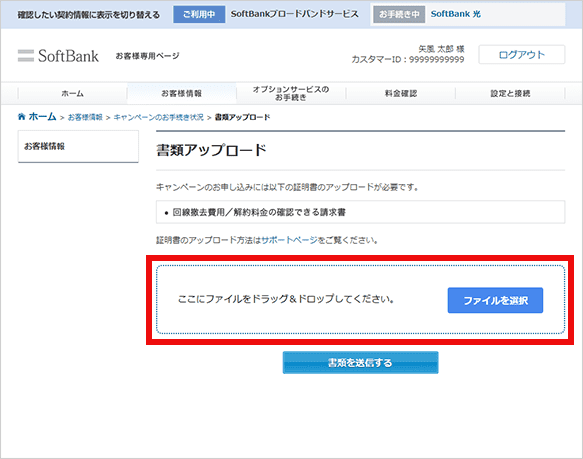The image size is (583, 459).
Task: Click the ログアウト button
Action: tap(522, 55)
